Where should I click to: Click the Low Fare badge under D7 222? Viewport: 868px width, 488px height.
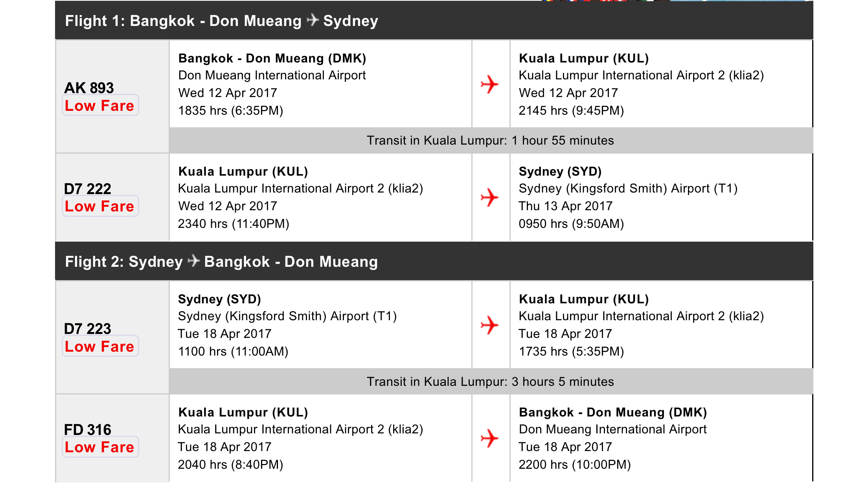(x=100, y=206)
